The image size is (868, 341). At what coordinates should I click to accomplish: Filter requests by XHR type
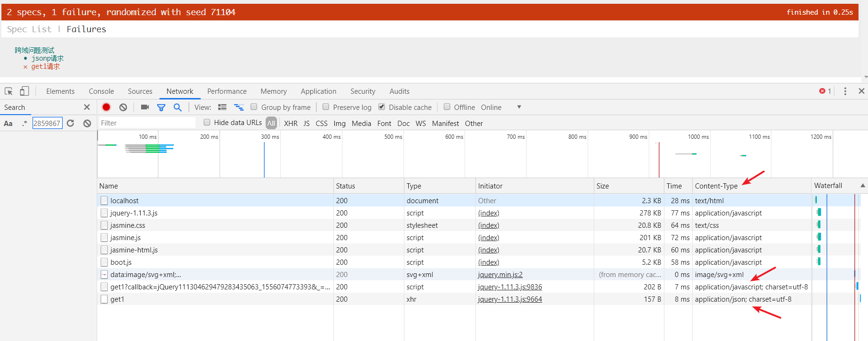pos(291,124)
